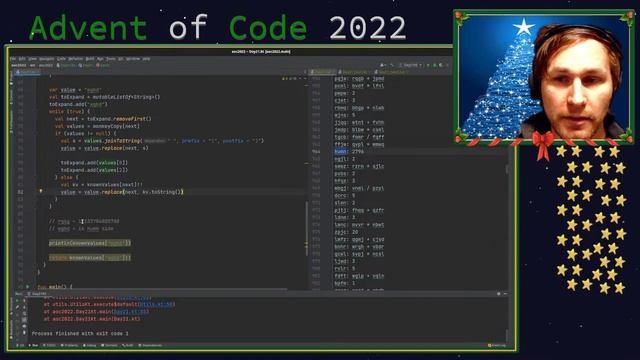
Task: Click the Day21.kt line link in the stack trace
Action: [130, 311]
